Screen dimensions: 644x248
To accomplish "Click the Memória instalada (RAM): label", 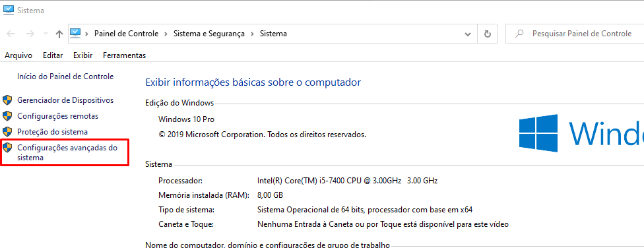I will [x=204, y=195].
